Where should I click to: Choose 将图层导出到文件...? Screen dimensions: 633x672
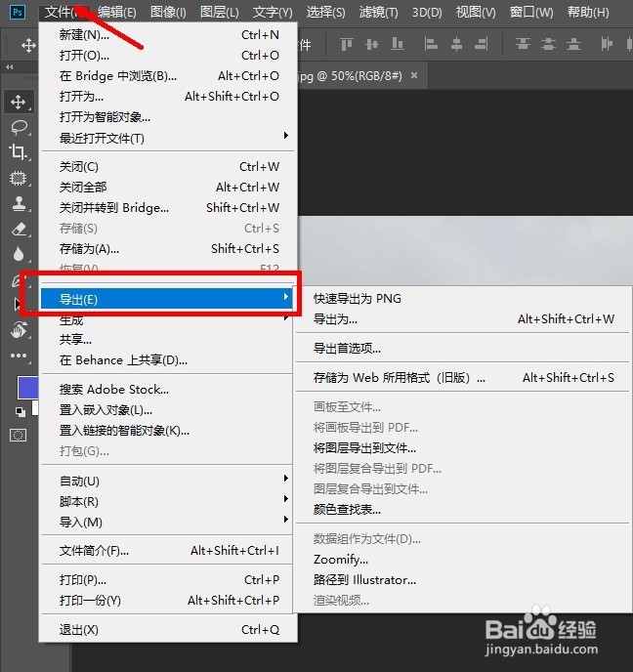click(x=463, y=448)
